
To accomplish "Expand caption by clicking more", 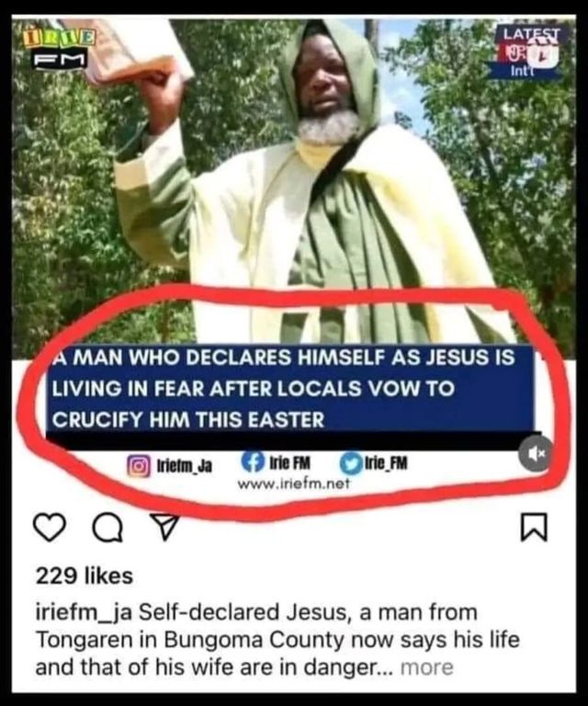I will [426, 666].
